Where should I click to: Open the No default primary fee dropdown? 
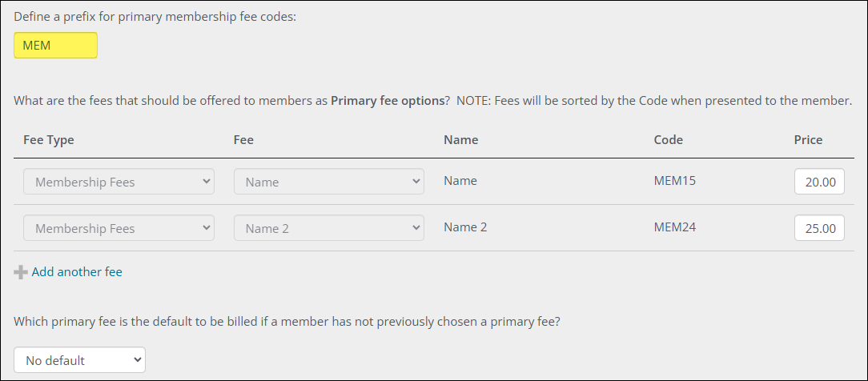pyautogui.click(x=79, y=360)
